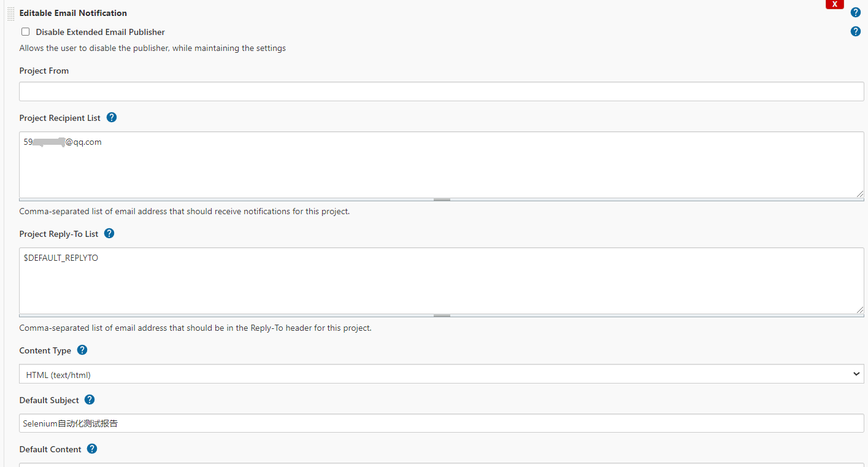This screenshot has height=467, width=868.
Task: Open the Content Type dropdown
Action: pos(442,374)
